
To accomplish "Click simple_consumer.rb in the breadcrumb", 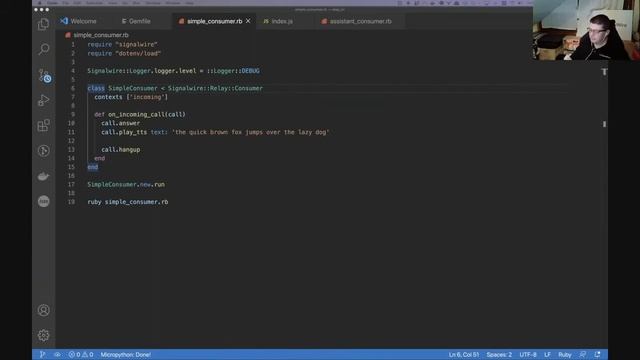I will click(x=101, y=35).
